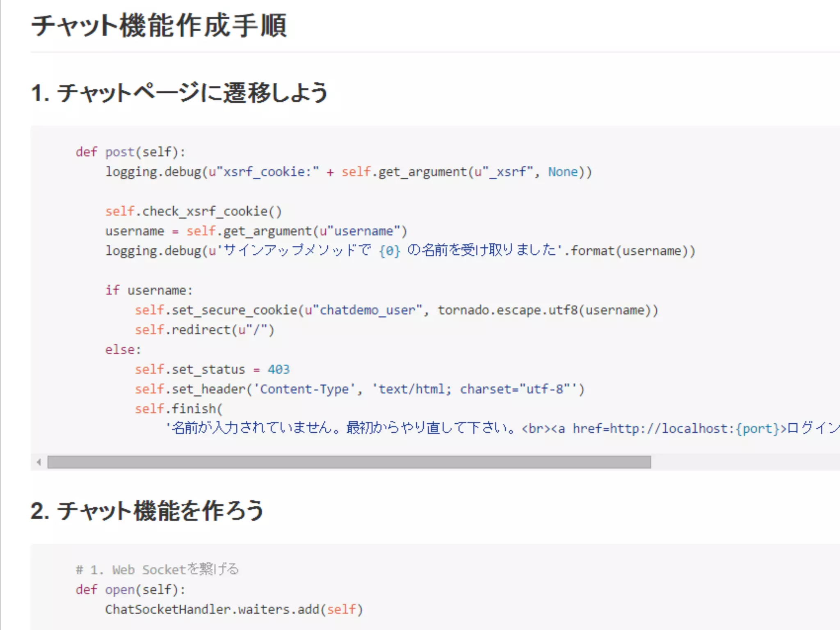Click the 'def post(self):' code line
This screenshot has width=840, height=630.
click(130, 152)
